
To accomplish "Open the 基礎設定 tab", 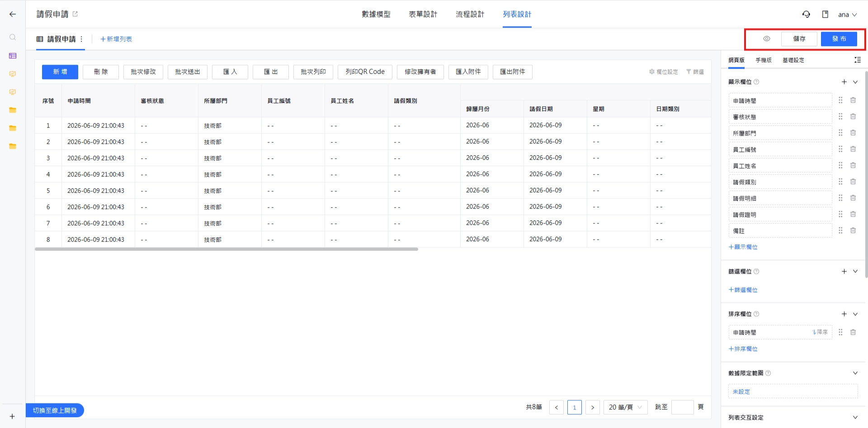I will coord(793,60).
